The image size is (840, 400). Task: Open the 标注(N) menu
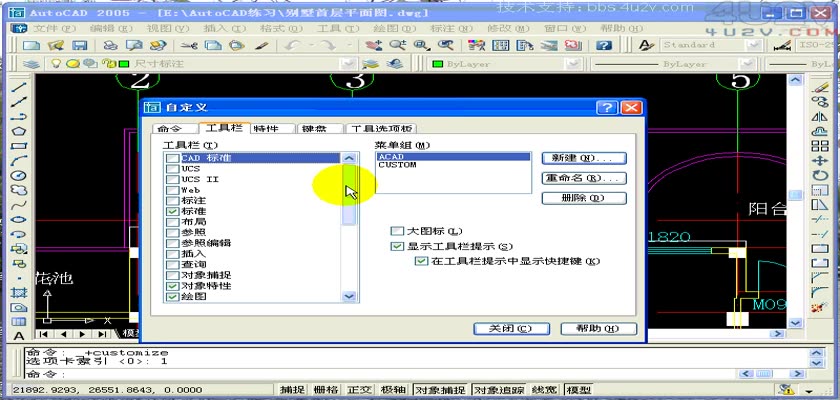click(x=454, y=28)
